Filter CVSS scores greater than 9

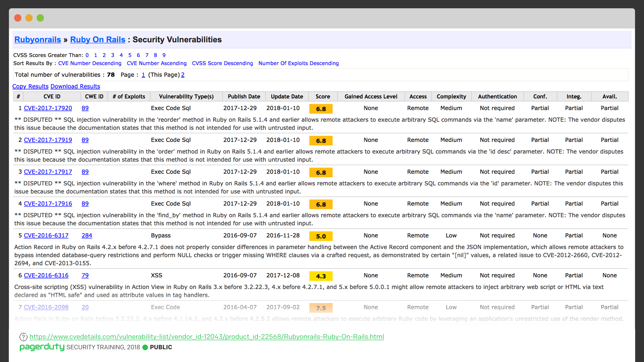pos(164,55)
